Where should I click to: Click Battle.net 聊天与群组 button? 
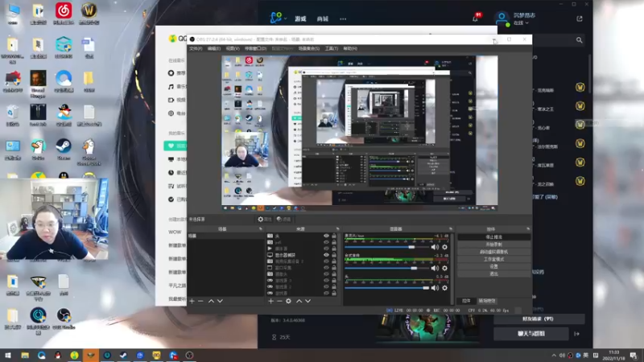pyautogui.click(x=531, y=334)
